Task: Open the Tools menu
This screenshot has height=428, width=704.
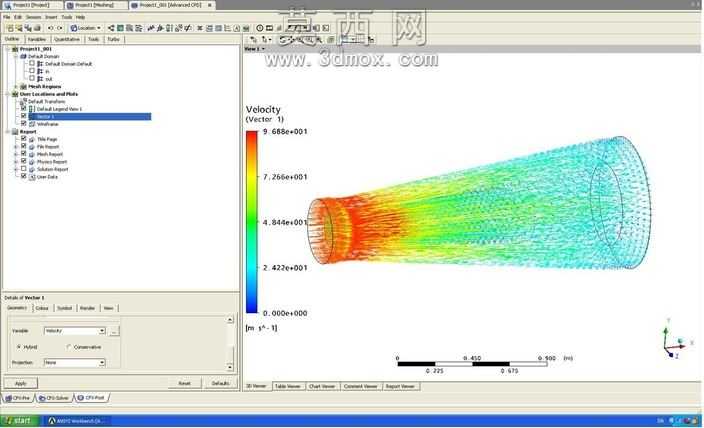Action: coord(66,17)
